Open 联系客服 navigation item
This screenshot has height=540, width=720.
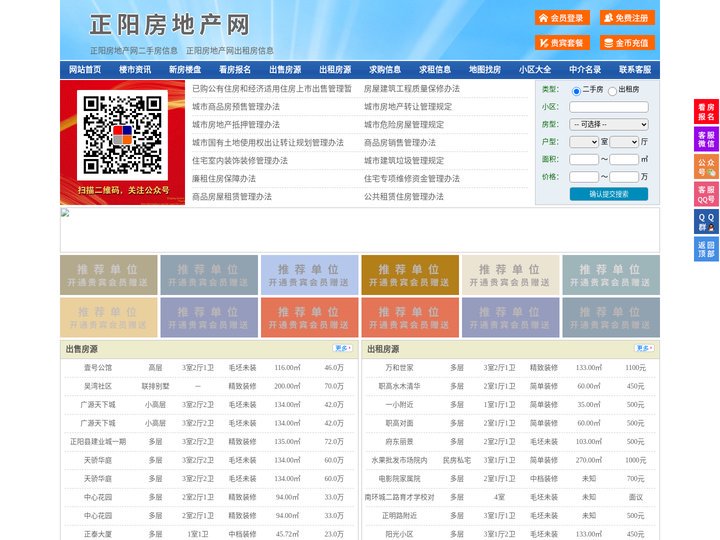pyautogui.click(x=635, y=70)
